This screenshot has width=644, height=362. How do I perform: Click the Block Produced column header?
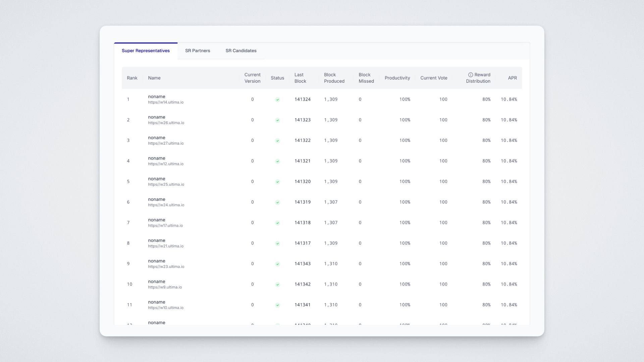click(334, 78)
